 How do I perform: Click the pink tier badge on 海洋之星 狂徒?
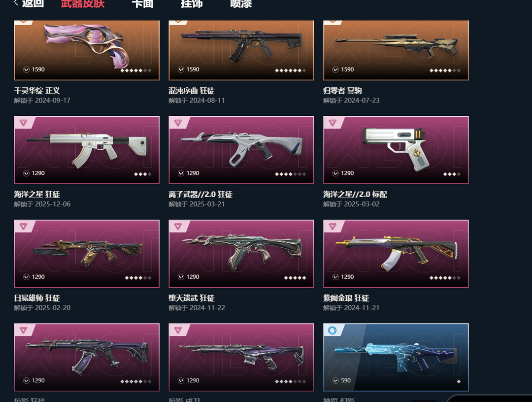point(24,123)
